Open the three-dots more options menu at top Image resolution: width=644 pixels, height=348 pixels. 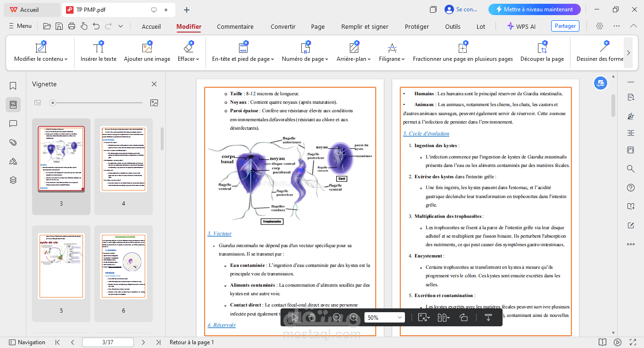click(617, 26)
